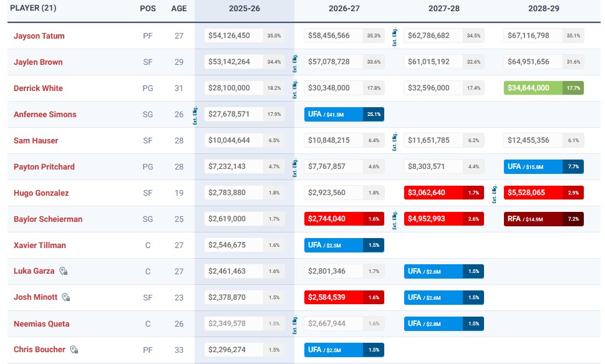The height and width of the screenshot is (364, 605).
Task: Open Neemias Queta's player page
Action: point(41,323)
